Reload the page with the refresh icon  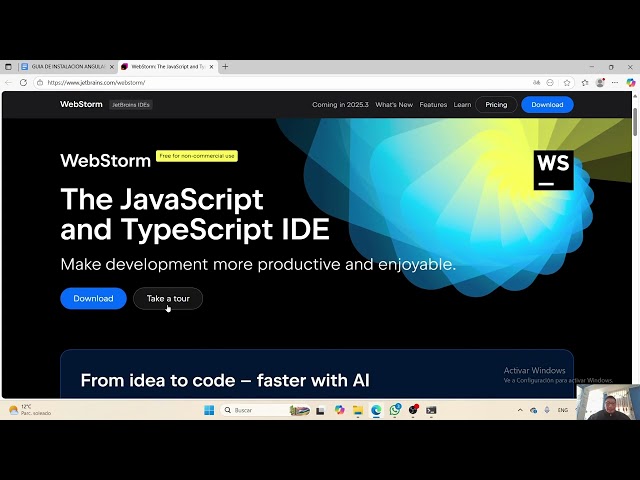click(x=23, y=82)
